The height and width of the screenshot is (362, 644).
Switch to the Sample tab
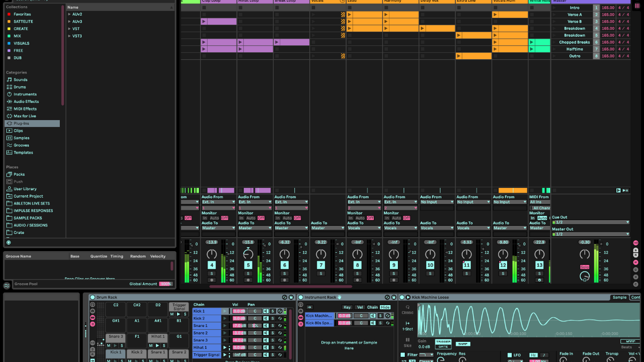click(x=619, y=297)
